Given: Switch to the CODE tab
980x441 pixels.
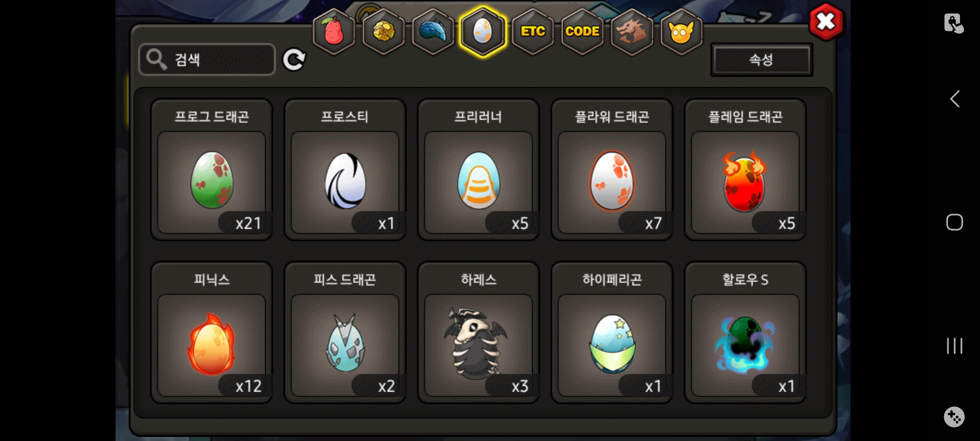Looking at the screenshot, I should click(x=582, y=31).
